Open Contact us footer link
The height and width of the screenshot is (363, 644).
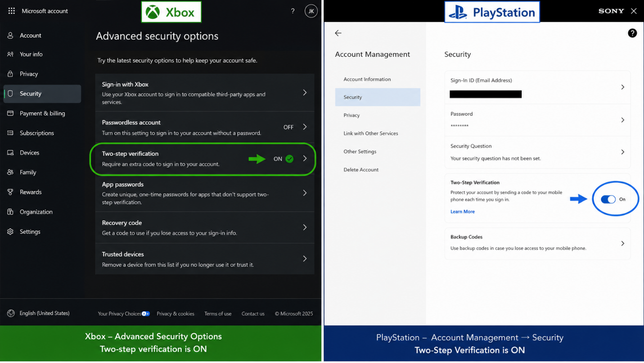[x=253, y=313]
